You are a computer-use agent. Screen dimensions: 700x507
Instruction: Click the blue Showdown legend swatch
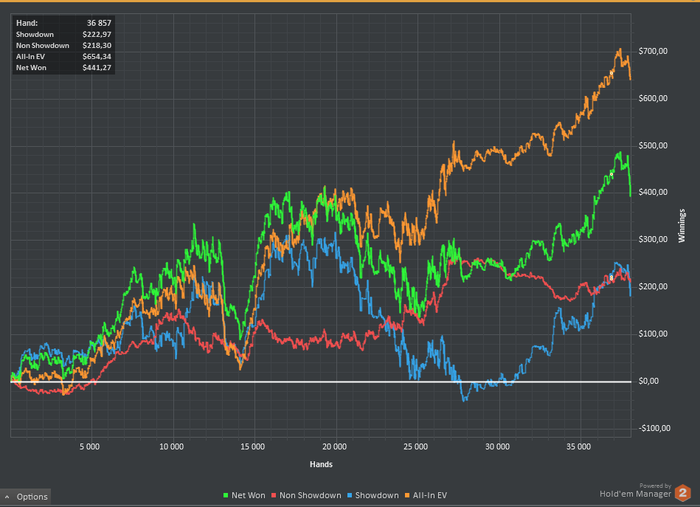(x=350, y=495)
